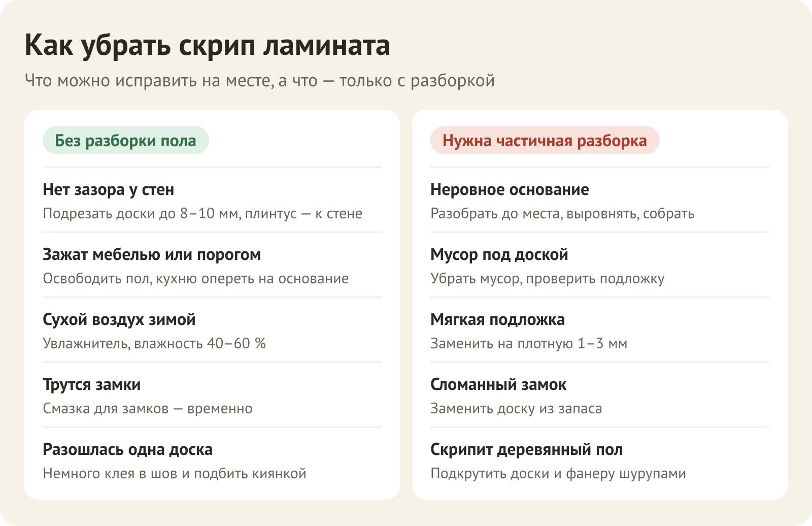Image resolution: width=812 pixels, height=526 pixels.
Task: Click 'Немного клея в шов и подбить киянкой'
Action: [175, 473]
